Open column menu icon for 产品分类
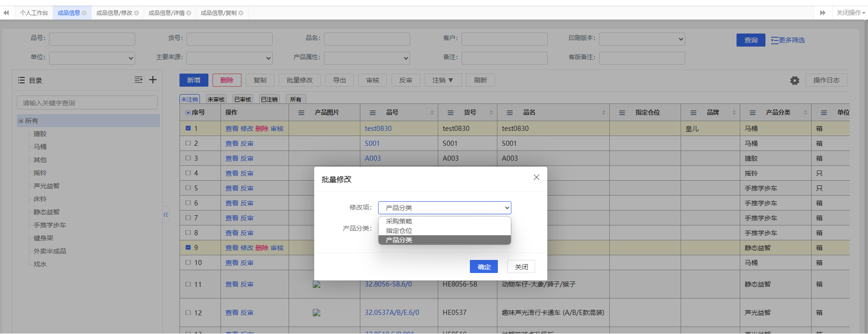This screenshot has height=334, width=868. 753,113
